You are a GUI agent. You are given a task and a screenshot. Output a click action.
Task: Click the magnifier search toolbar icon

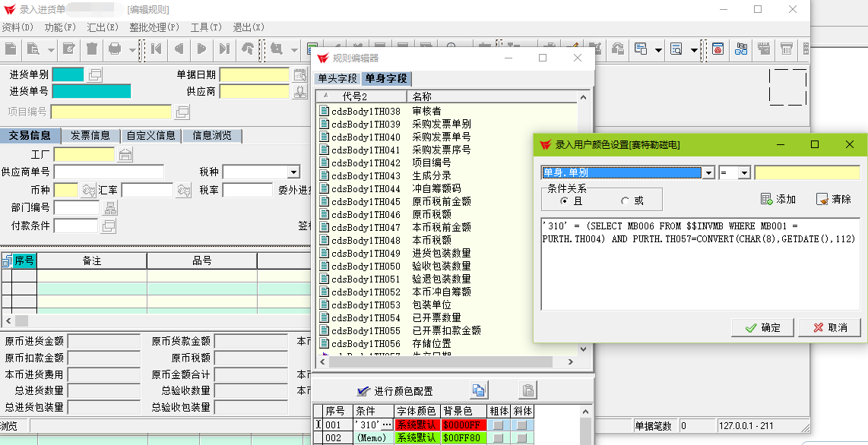pyautogui.click(x=276, y=49)
